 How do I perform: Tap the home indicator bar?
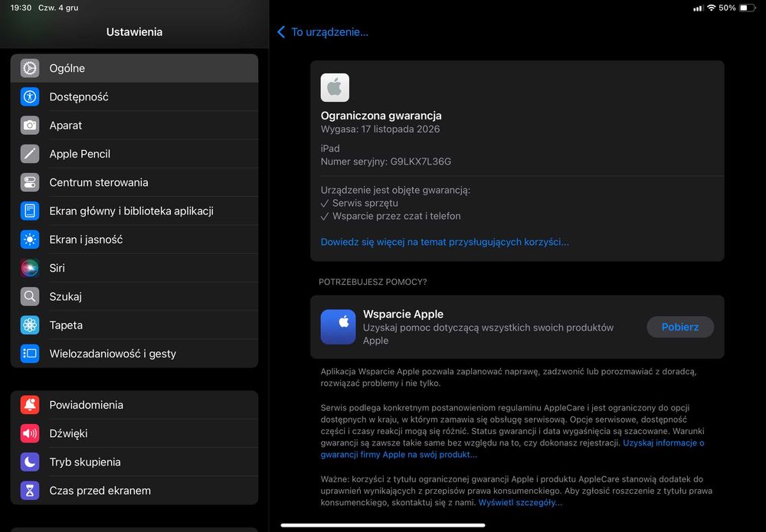pos(382,525)
